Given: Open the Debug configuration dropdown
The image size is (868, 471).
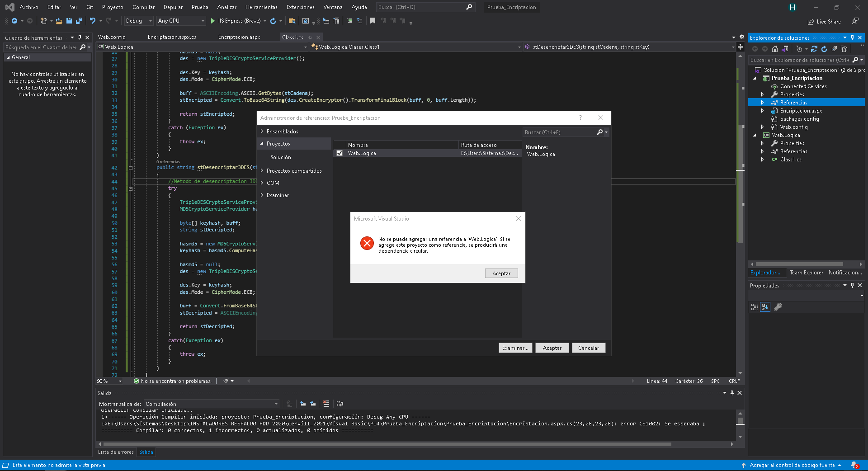Looking at the screenshot, I should (x=139, y=21).
